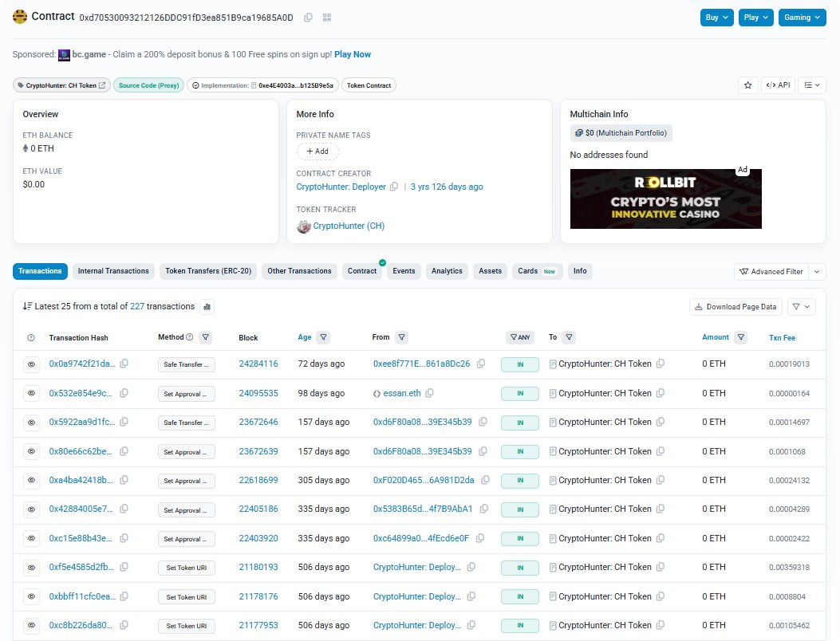Viewport: 840px width, 641px height.
Task: Add contract to watch list with star icon
Action: coord(747,85)
